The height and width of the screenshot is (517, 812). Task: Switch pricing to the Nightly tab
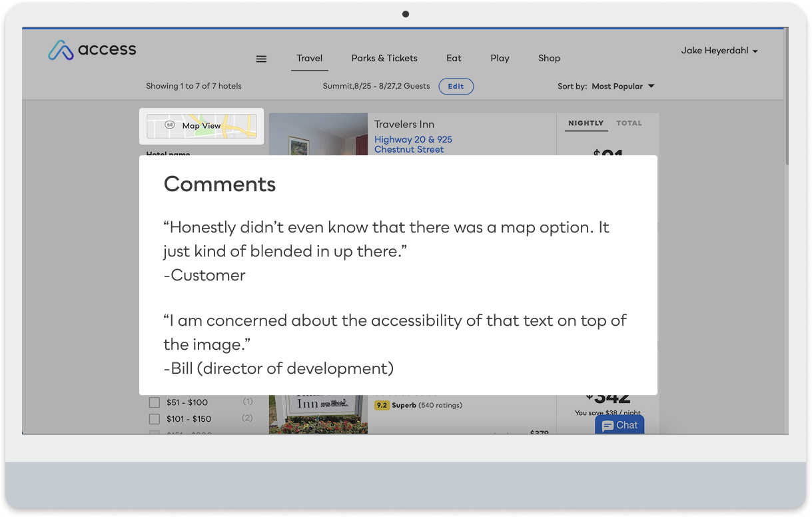pyautogui.click(x=586, y=124)
